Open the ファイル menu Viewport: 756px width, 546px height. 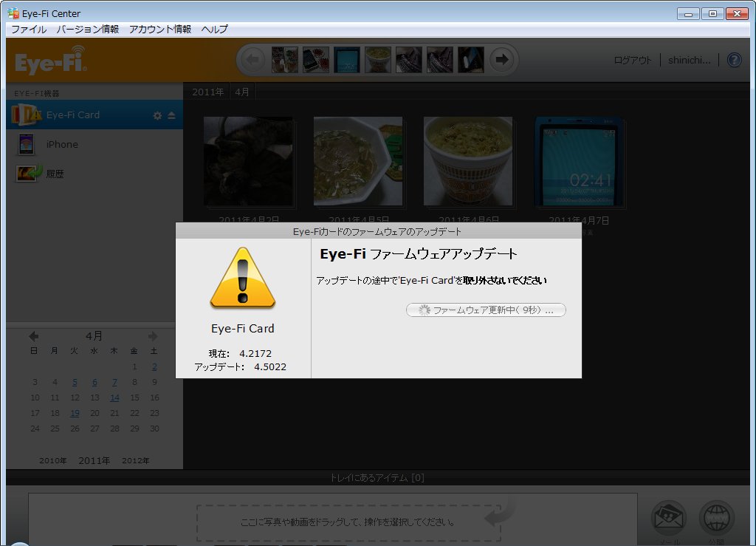[29, 30]
